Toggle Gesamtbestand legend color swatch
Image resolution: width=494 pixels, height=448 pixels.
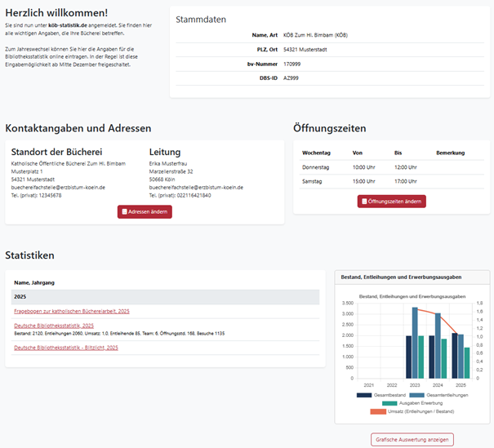364,395
